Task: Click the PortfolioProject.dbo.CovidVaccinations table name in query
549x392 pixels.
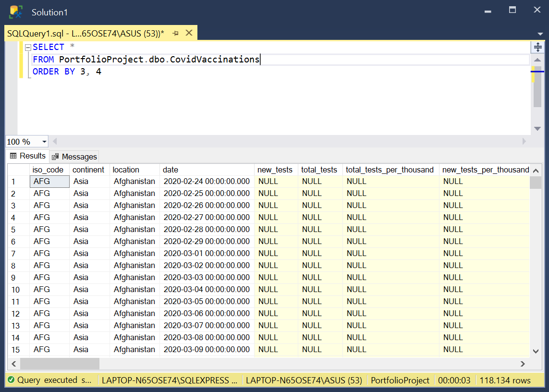Action: click(x=159, y=59)
